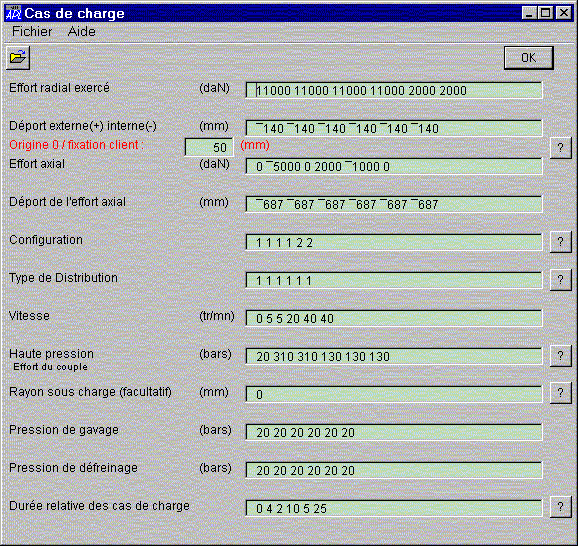Confirm with the OK button
This screenshot has height=546, width=578.
coord(529,58)
